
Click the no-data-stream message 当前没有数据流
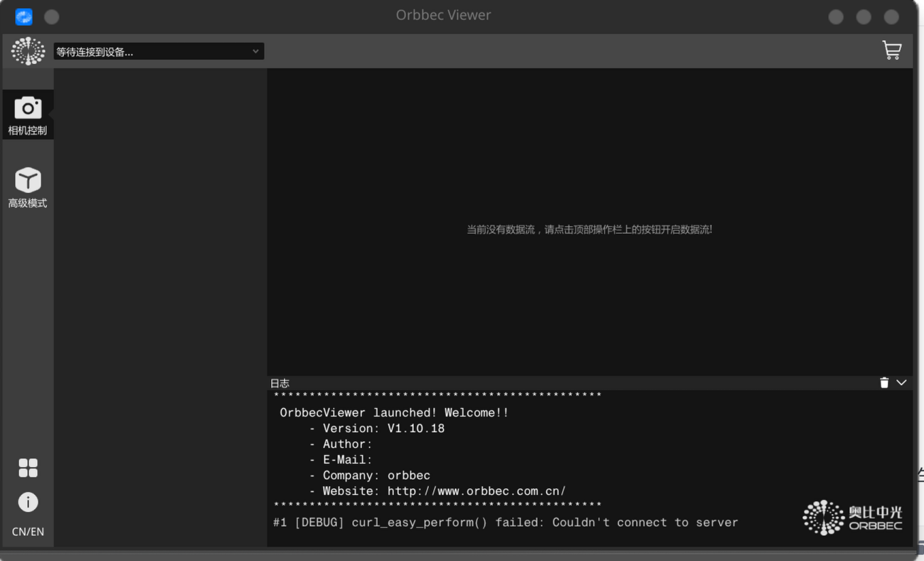590,229
